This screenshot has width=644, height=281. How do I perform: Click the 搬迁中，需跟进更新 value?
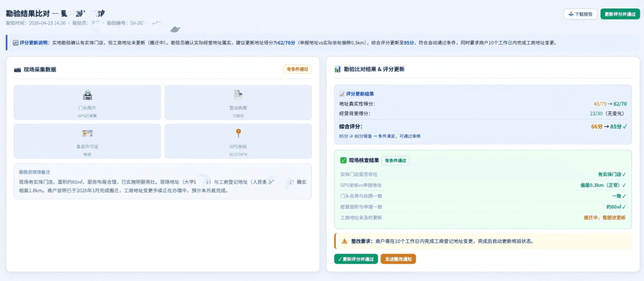coord(605,217)
